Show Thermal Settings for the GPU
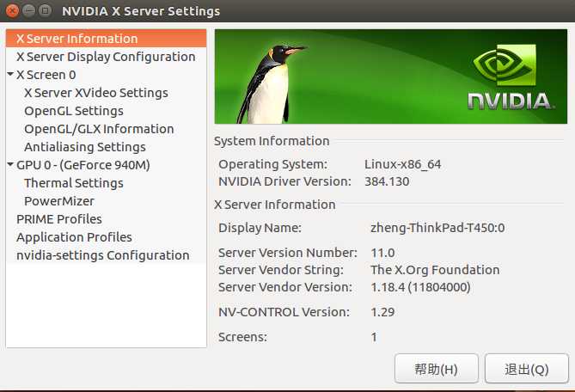 tap(73, 183)
